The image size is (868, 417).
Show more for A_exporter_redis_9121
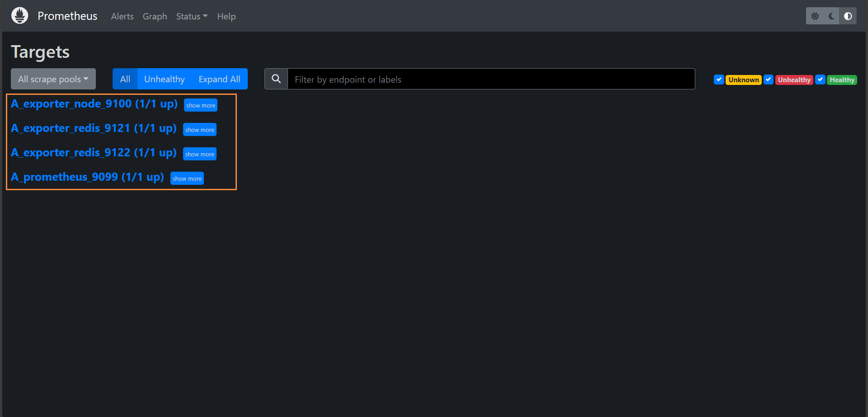(200, 130)
